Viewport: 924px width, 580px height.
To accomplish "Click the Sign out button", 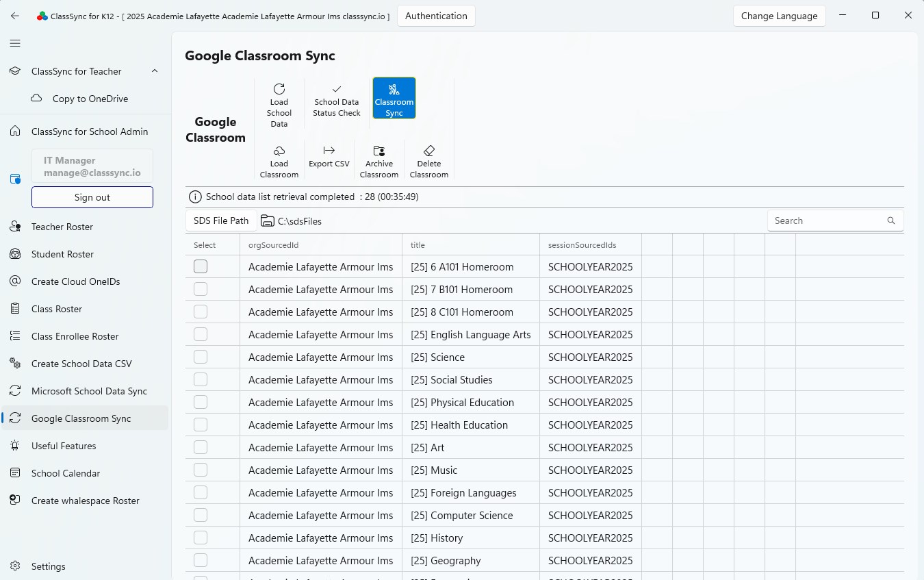I will click(92, 197).
